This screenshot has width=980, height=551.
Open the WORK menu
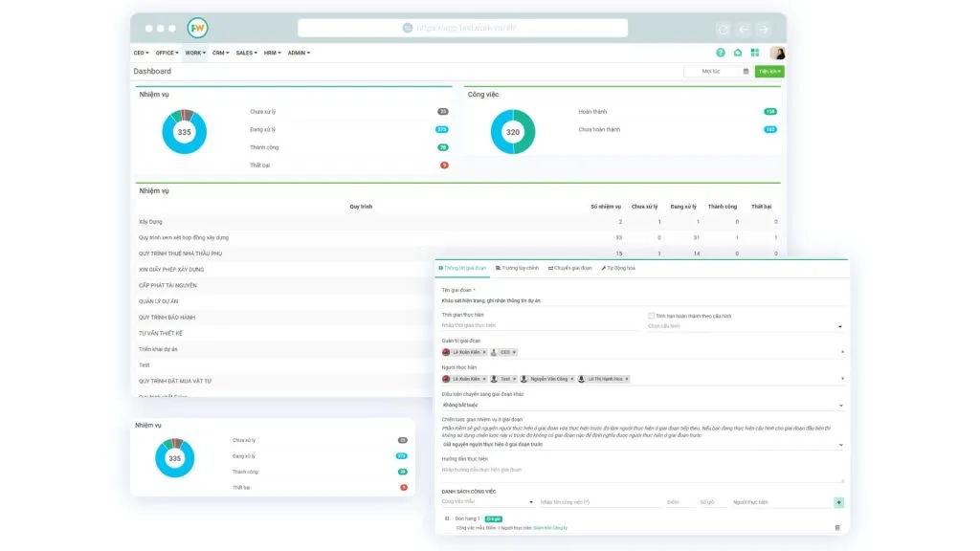[195, 54]
